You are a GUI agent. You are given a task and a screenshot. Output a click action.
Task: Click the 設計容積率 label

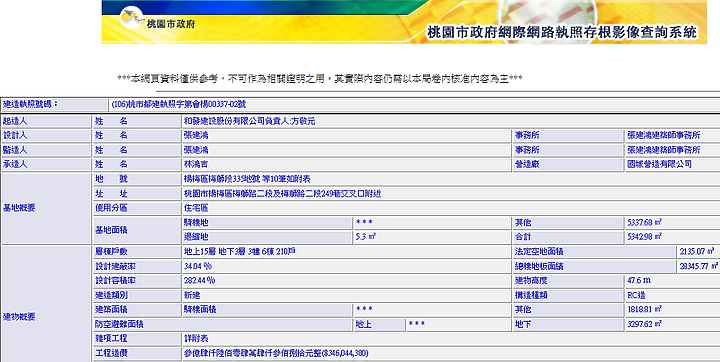click(115, 280)
